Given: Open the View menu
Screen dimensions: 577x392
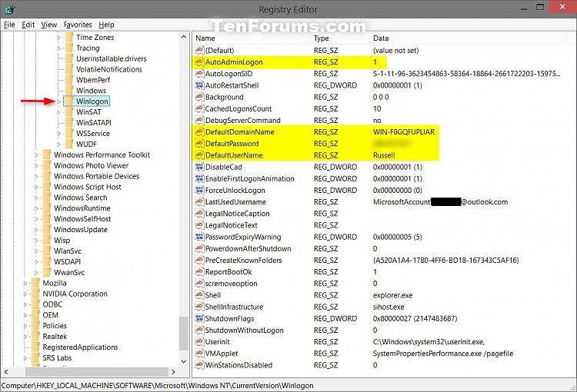Looking at the screenshot, I should coord(49,25).
